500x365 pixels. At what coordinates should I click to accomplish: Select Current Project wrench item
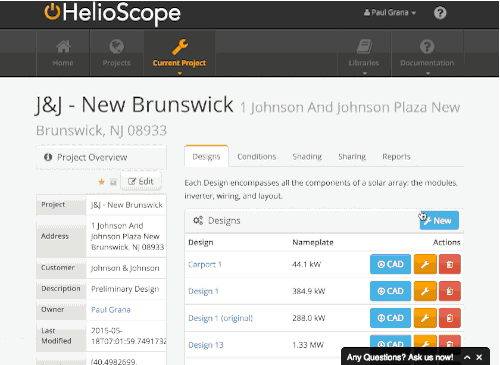point(179,53)
